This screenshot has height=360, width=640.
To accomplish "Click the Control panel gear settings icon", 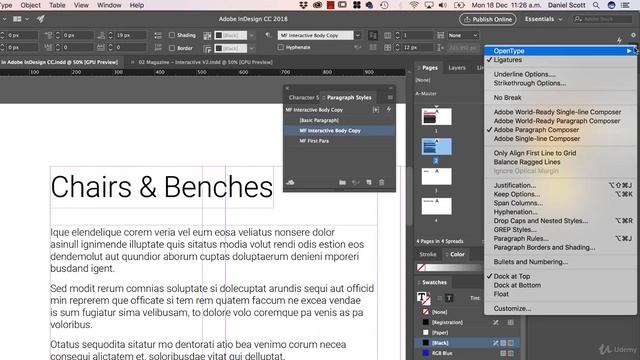I will tap(633, 35).
